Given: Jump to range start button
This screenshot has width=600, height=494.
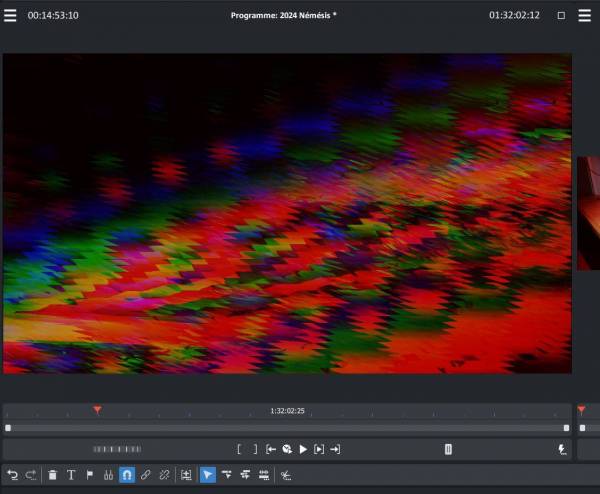Looking at the screenshot, I should 270,450.
